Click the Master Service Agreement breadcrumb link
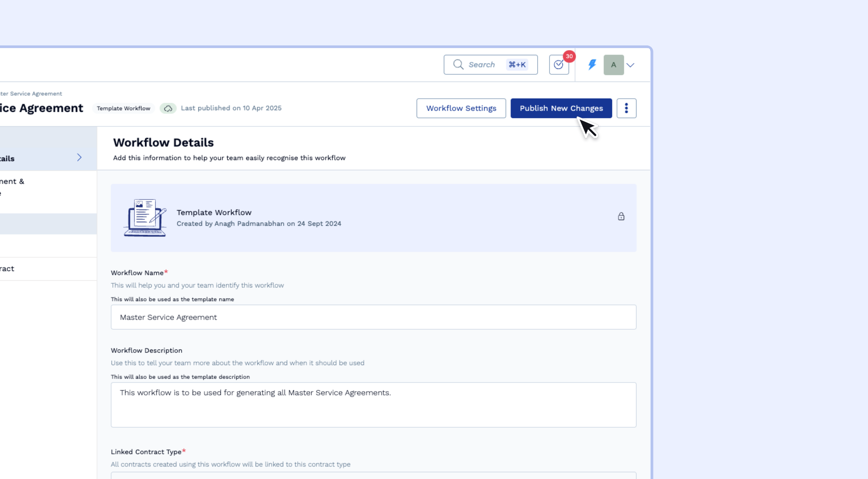 click(x=31, y=94)
